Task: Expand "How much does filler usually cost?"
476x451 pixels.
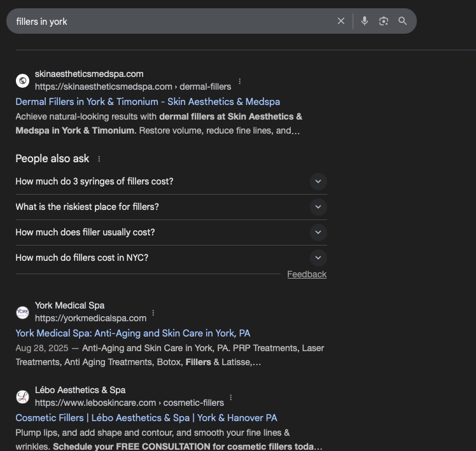Action: tap(318, 232)
